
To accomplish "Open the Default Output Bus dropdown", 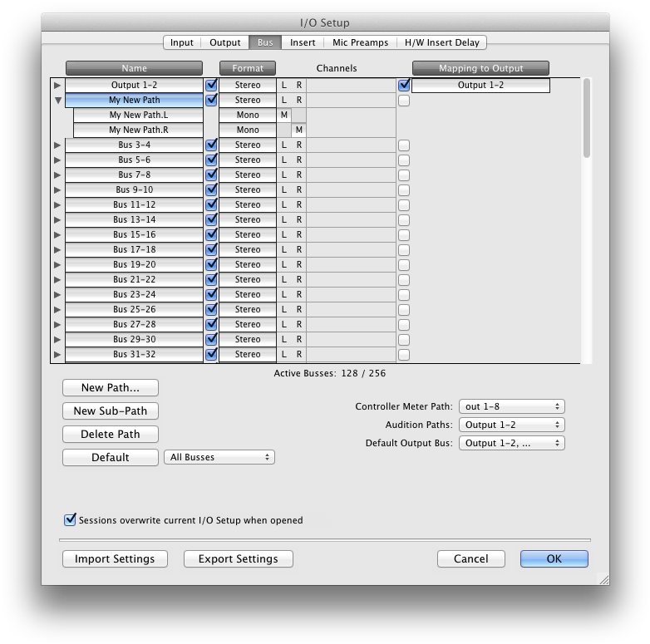I will pos(511,443).
